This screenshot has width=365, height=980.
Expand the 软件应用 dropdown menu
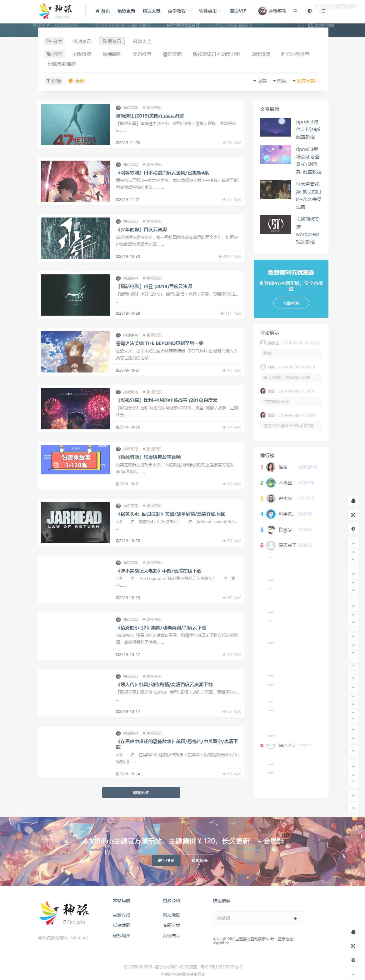point(210,11)
